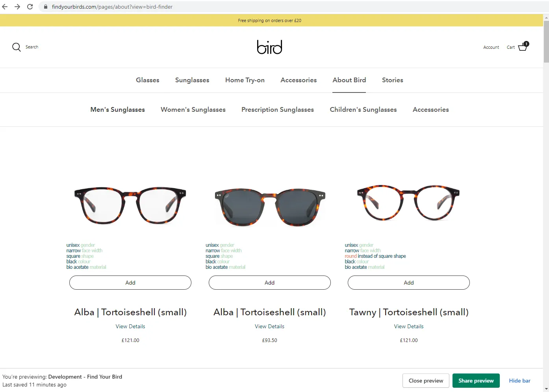
Task: Select the About Bird menu item
Action: click(x=349, y=80)
